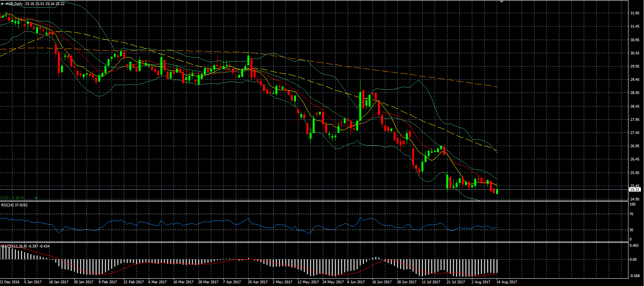
Task: Click the 31.95 price scale value
Action: (x=635, y=13)
